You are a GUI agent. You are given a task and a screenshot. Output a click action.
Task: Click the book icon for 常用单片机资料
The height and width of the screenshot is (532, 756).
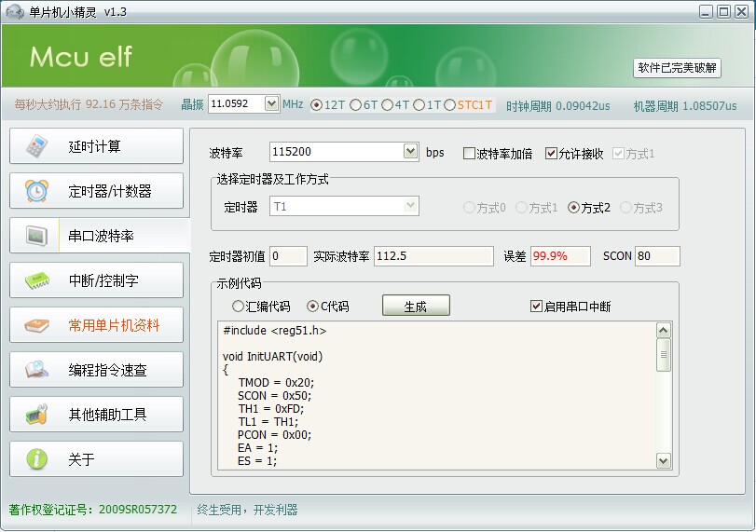point(36,325)
